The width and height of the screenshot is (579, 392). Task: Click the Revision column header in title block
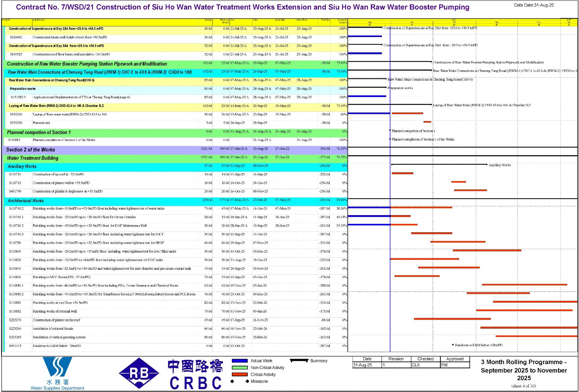pyautogui.click(x=396, y=359)
